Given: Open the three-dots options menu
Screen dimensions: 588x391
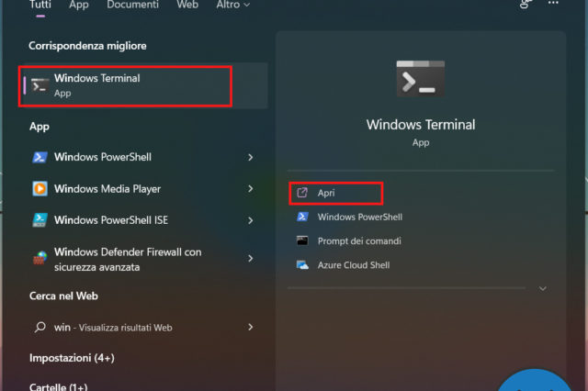Looking at the screenshot, I should [553, 4].
